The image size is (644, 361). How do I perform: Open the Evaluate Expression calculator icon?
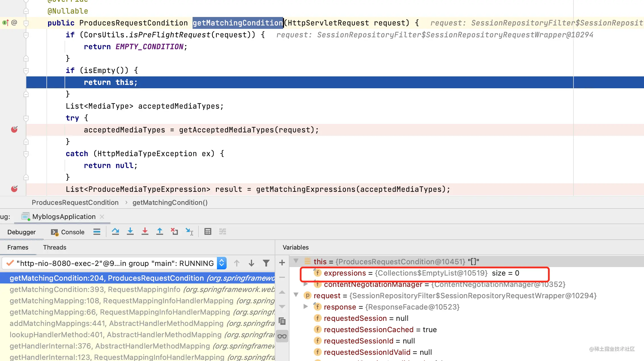pyautogui.click(x=208, y=232)
